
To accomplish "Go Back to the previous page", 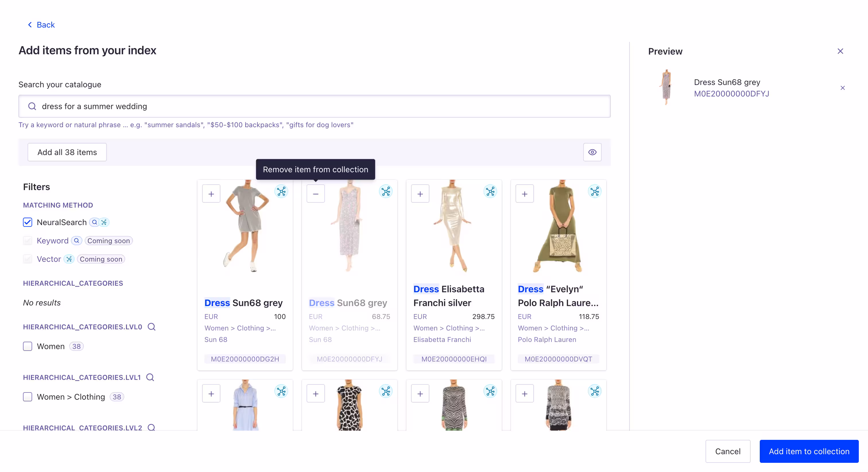I will coord(41,25).
